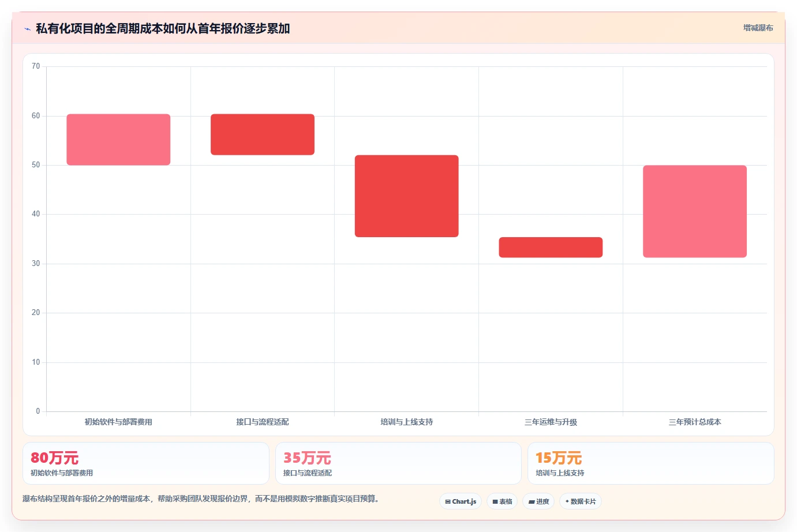797x532 pixels.
Task: Click the 10 value on the y-axis
Action: 36,362
